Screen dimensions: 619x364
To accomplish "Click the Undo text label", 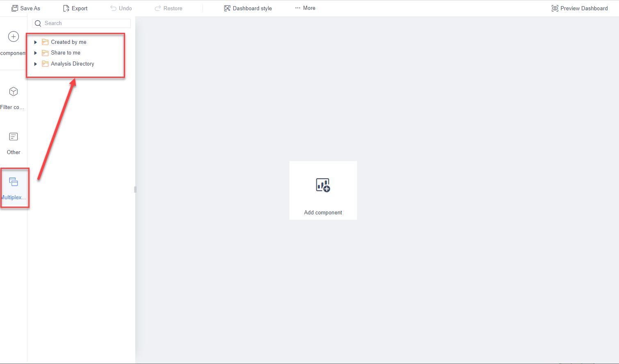I will pyautogui.click(x=125, y=8).
